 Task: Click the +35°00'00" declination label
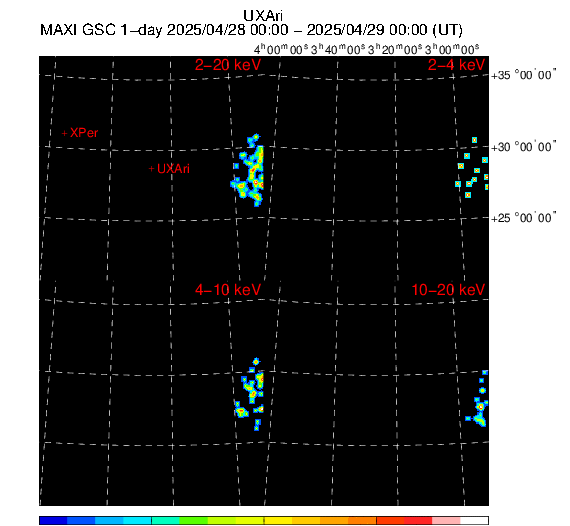(524, 75)
